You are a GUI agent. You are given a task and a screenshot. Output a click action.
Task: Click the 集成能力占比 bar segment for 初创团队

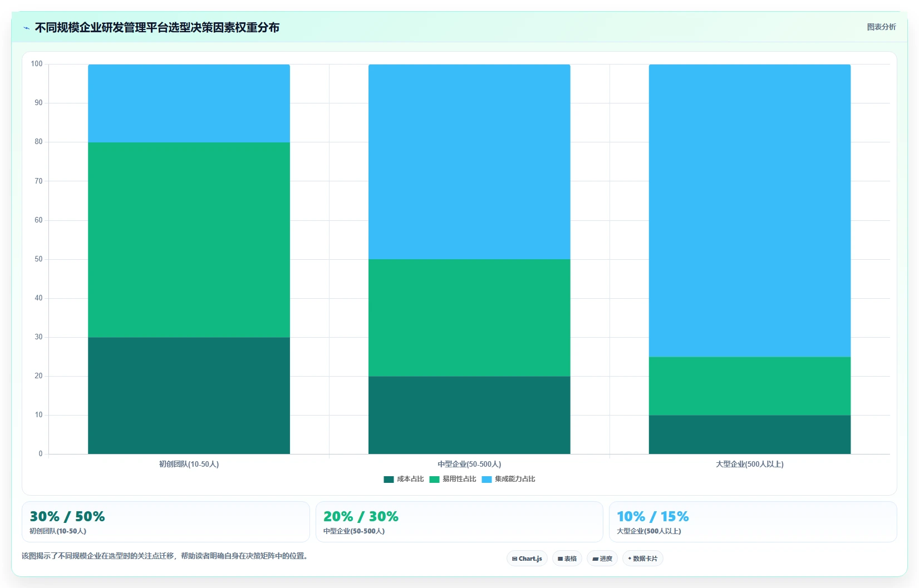click(x=189, y=103)
